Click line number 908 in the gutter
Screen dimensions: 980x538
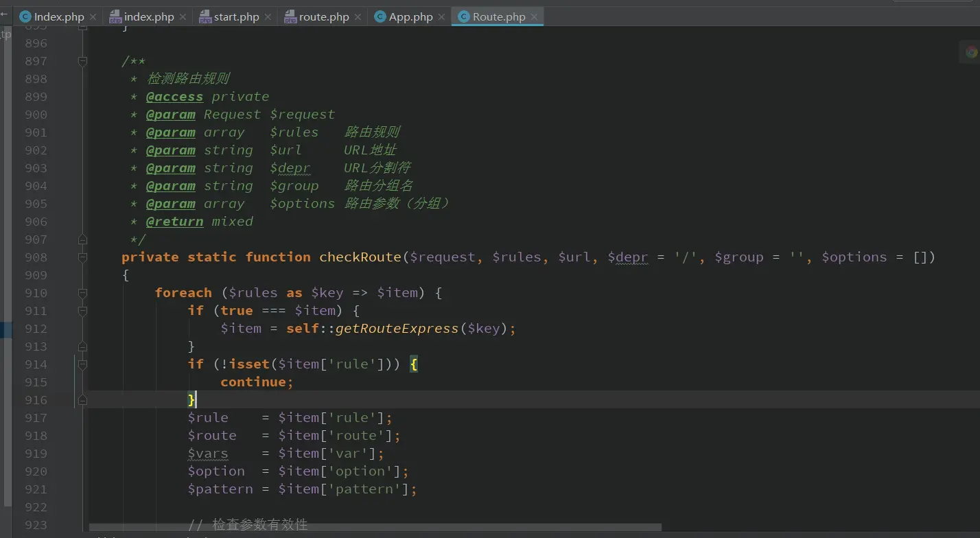pyautogui.click(x=36, y=257)
